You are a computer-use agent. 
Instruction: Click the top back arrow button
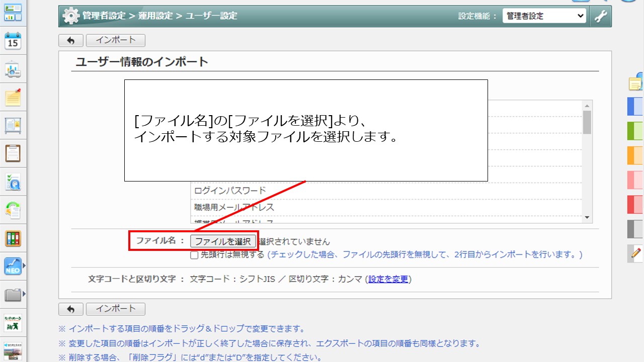coord(71,40)
